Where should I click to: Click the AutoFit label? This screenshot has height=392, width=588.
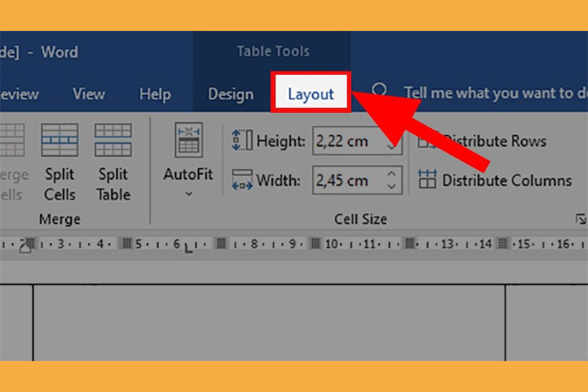click(x=188, y=174)
